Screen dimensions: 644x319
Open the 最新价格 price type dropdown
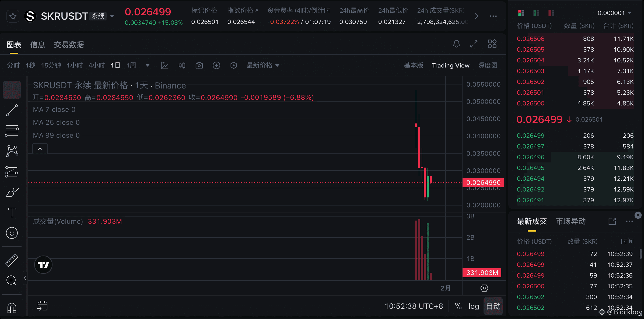pos(263,65)
